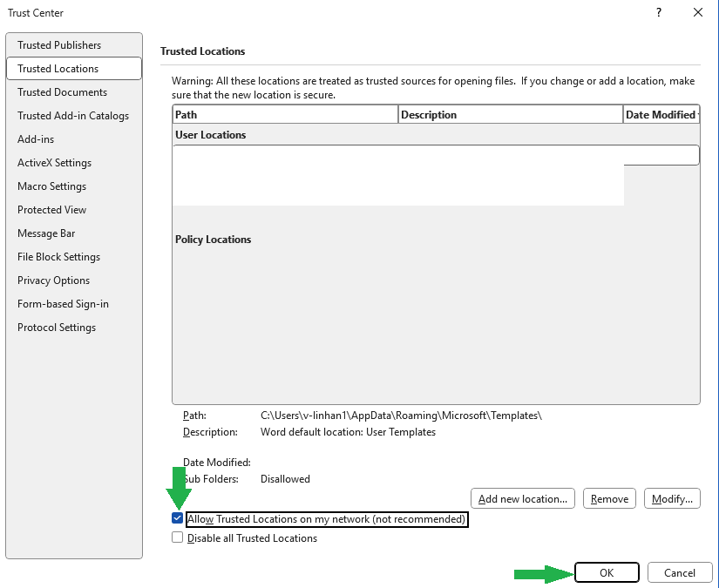Uncheck Allow Trusted Locations on my network
The height and width of the screenshot is (588, 719).
point(178,518)
